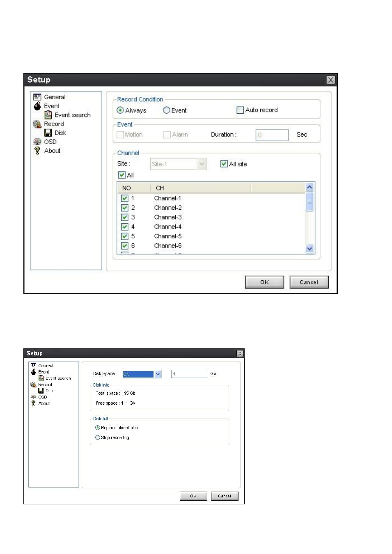The image size is (392, 554).
Task: Click 'Free space : 111 Gb' text
Action: point(115,403)
